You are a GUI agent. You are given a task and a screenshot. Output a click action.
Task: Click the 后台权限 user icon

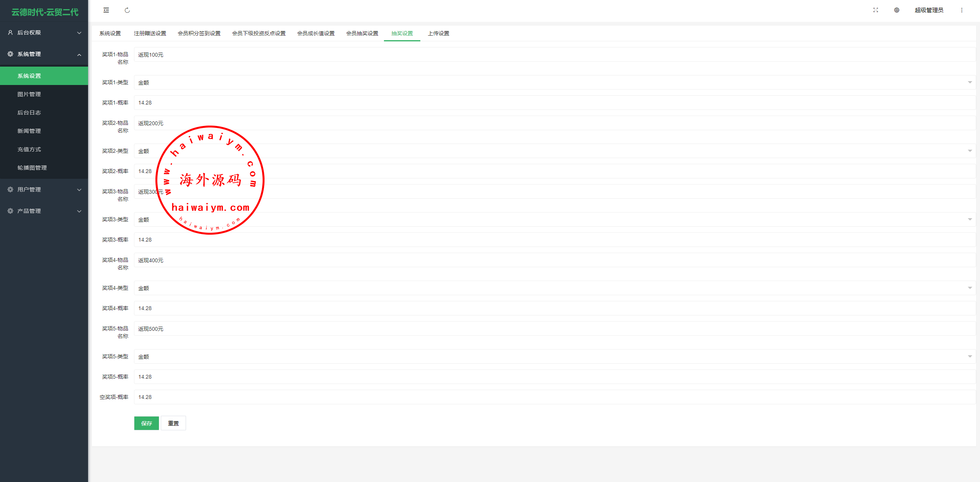coord(10,33)
